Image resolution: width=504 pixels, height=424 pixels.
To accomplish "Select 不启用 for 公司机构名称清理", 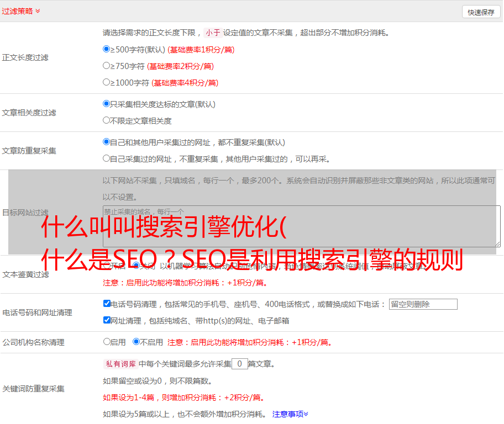I will tap(136, 342).
